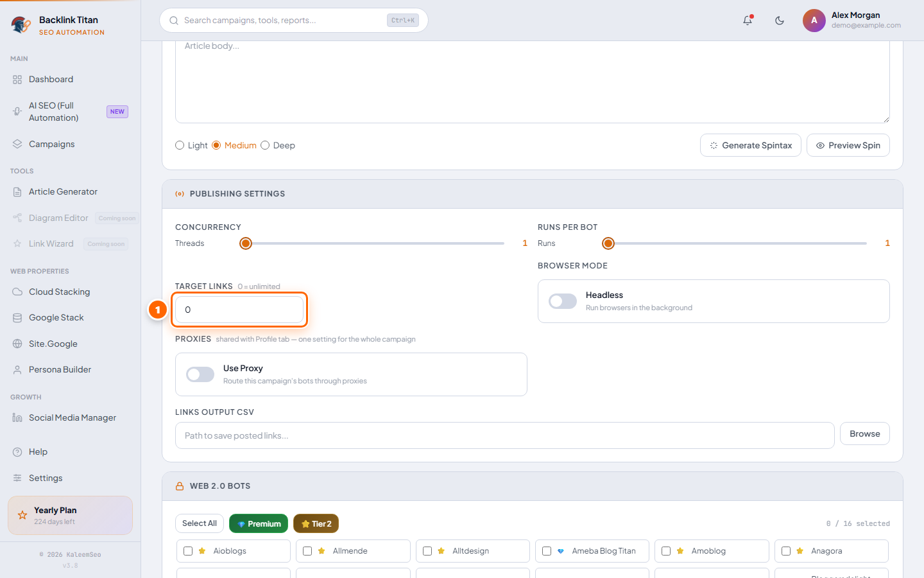The height and width of the screenshot is (578, 924).
Task: Click the notifications bell icon
Action: [748, 21]
